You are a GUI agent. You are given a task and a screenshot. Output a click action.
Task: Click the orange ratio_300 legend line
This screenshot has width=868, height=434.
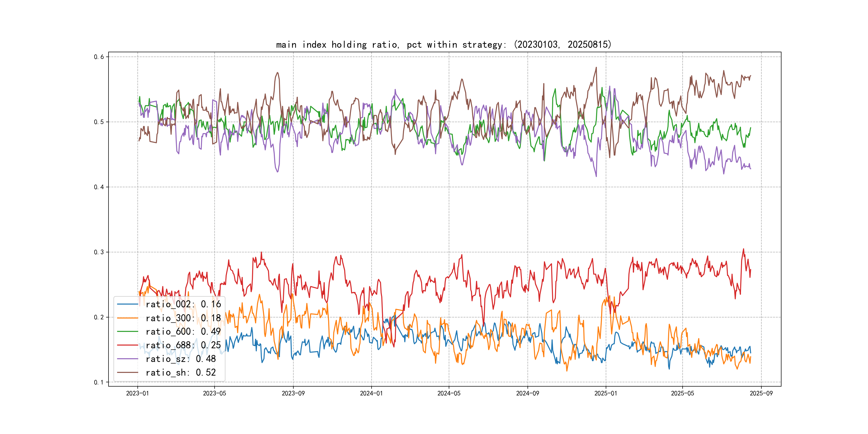click(127, 318)
